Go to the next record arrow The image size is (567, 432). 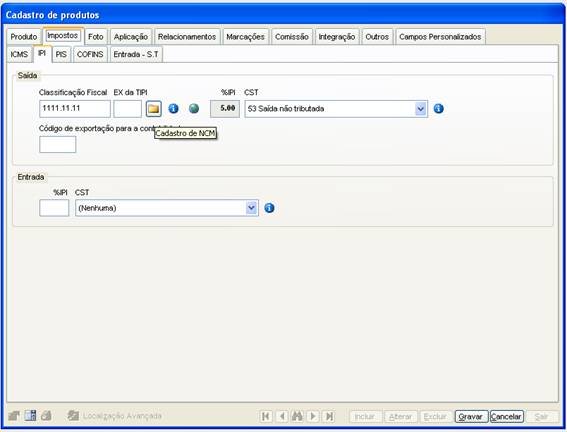click(313, 416)
